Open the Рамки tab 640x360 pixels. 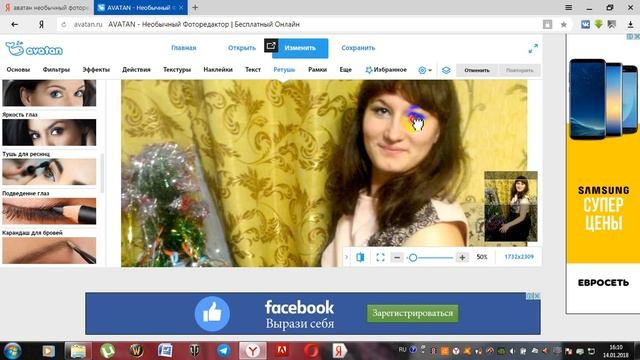318,70
